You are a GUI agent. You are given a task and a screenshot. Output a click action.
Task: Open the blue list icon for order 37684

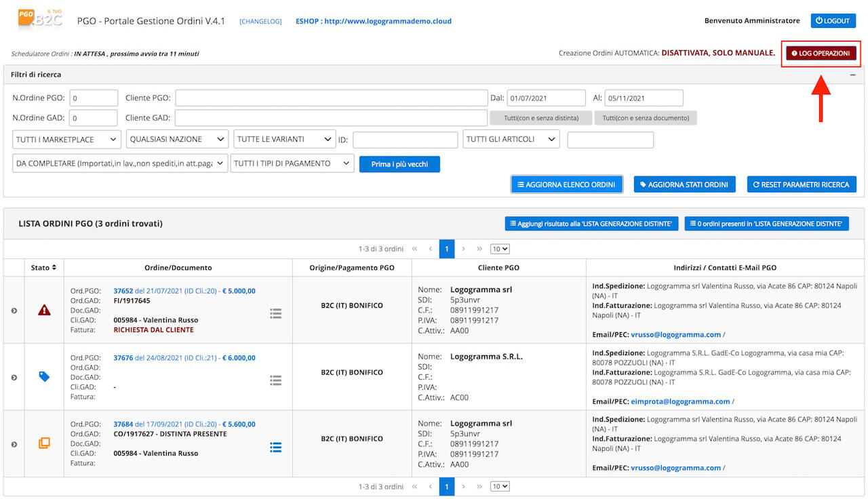275,447
